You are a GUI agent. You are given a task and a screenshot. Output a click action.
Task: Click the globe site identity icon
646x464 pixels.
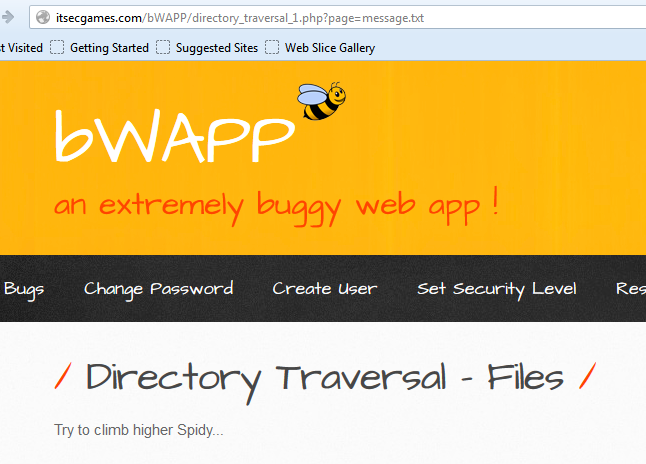pyautogui.click(x=43, y=18)
